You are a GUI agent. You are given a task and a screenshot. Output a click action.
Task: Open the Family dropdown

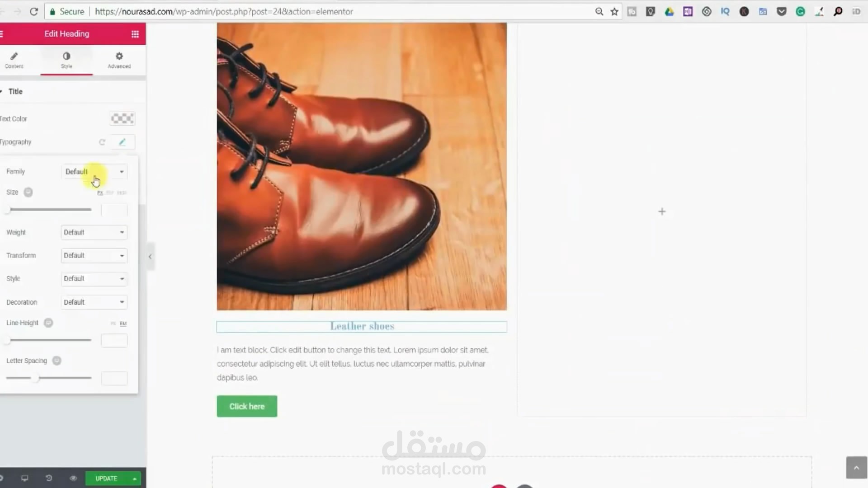coord(94,172)
